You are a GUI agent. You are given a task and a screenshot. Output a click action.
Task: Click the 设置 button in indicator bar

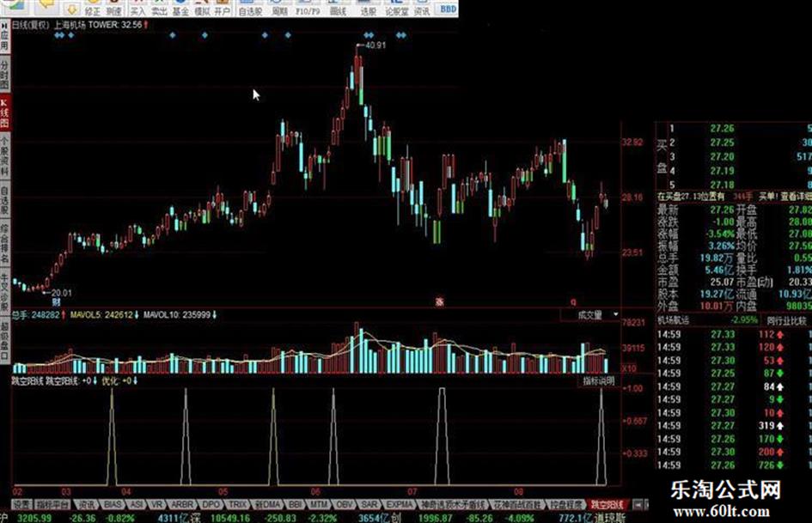point(22,504)
